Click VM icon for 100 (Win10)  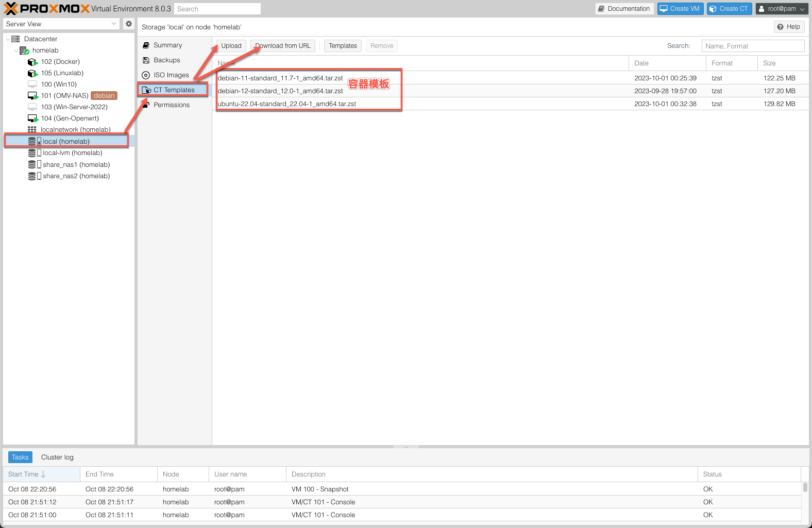32,84
